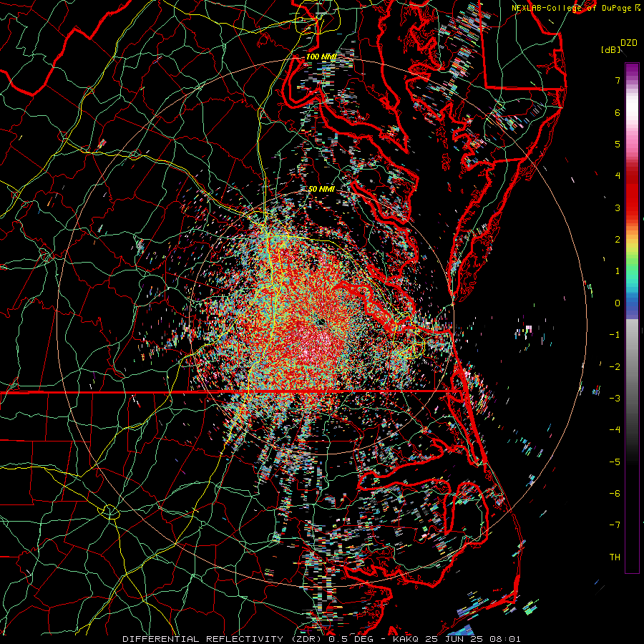Click the "6" value on the dB scale
Screen dimensions: 644x644
point(618,112)
